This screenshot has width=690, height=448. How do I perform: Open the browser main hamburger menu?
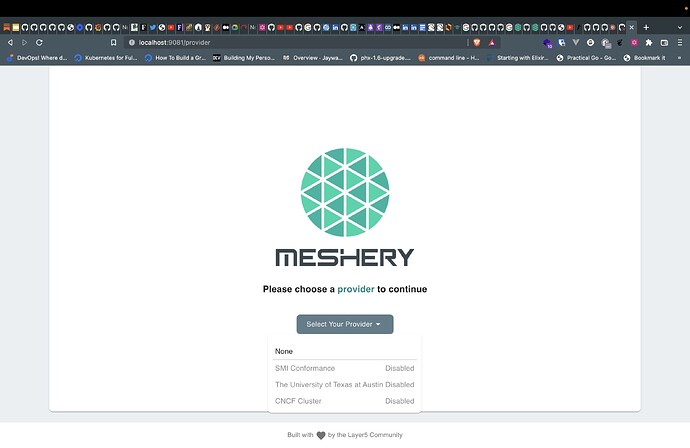click(x=680, y=42)
